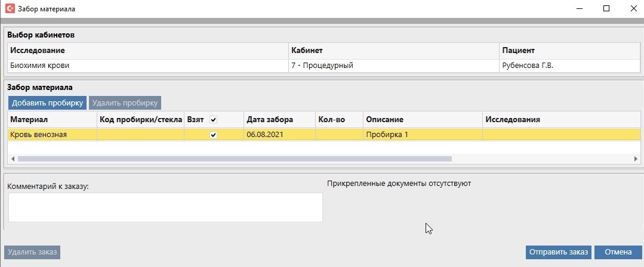Edit the Пробирка 1 description cell
Screen dimensions: 644x267
tap(423, 135)
